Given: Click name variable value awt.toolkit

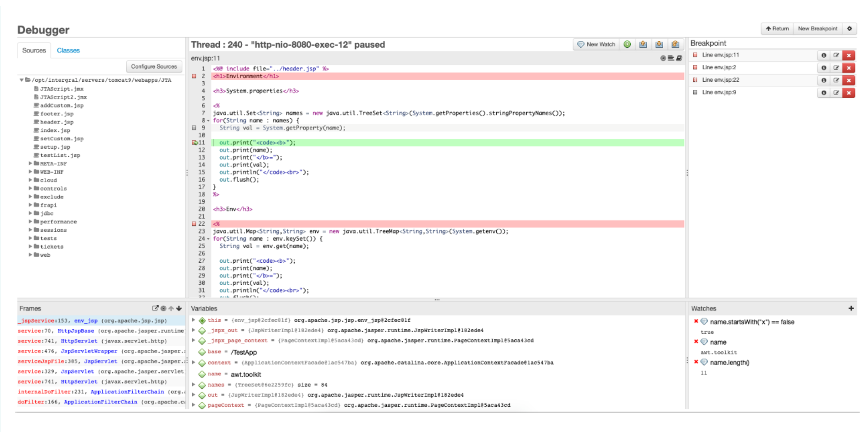Looking at the screenshot, I should [x=246, y=374].
